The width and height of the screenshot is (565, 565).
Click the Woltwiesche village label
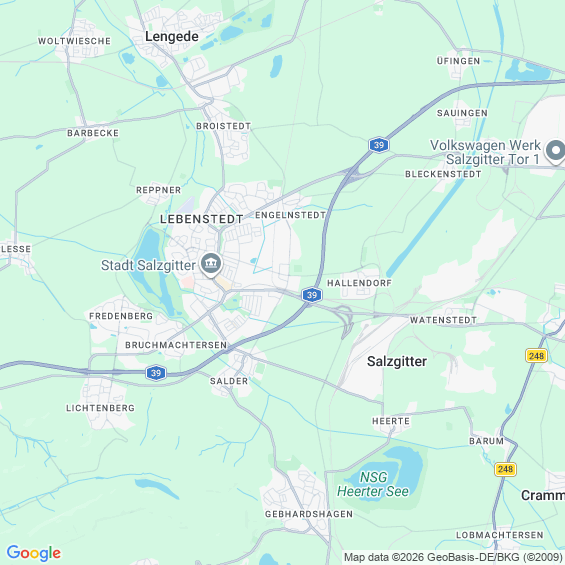click(x=74, y=41)
